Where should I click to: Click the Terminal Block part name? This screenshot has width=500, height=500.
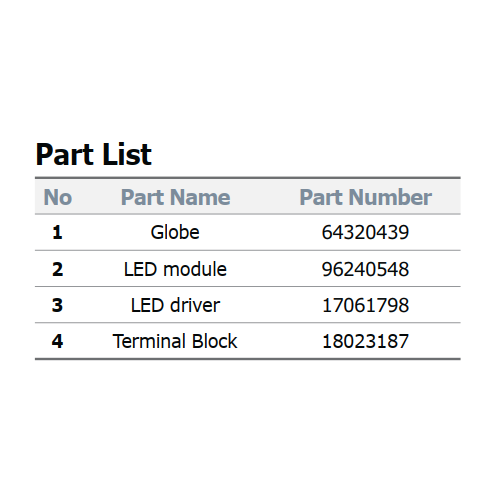click(175, 341)
